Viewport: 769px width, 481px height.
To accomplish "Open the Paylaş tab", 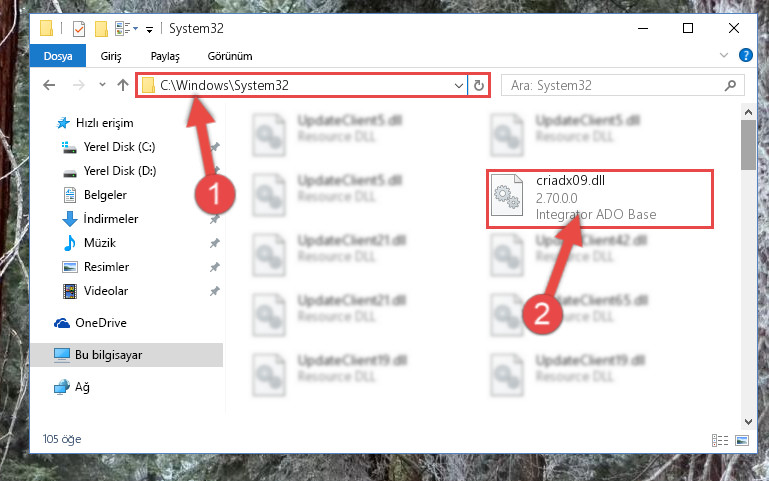I will [x=165, y=56].
